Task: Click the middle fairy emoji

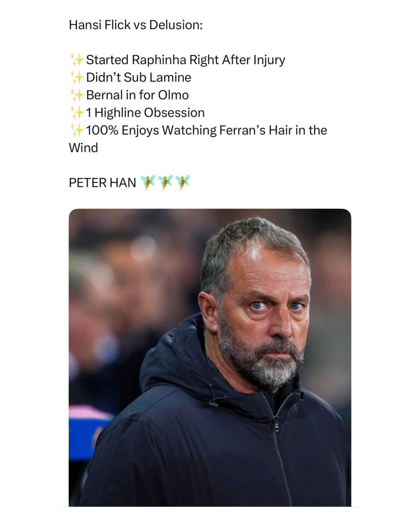Action: tap(165, 182)
